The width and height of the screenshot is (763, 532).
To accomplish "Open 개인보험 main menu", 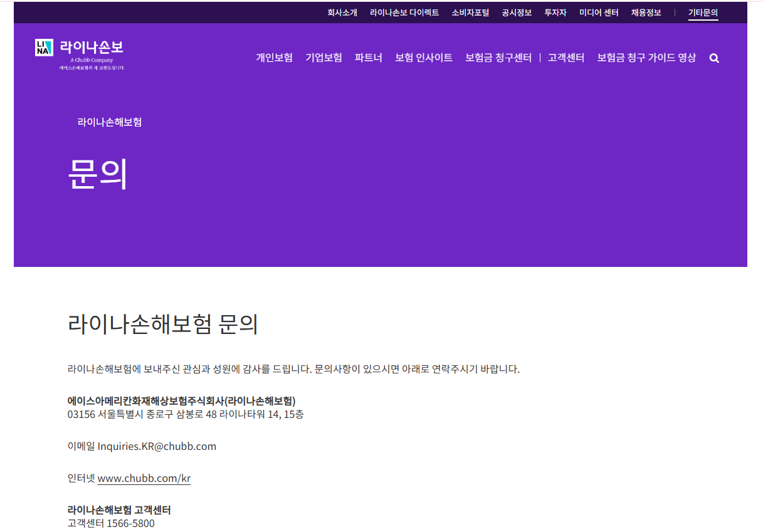I will click(x=274, y=58).
